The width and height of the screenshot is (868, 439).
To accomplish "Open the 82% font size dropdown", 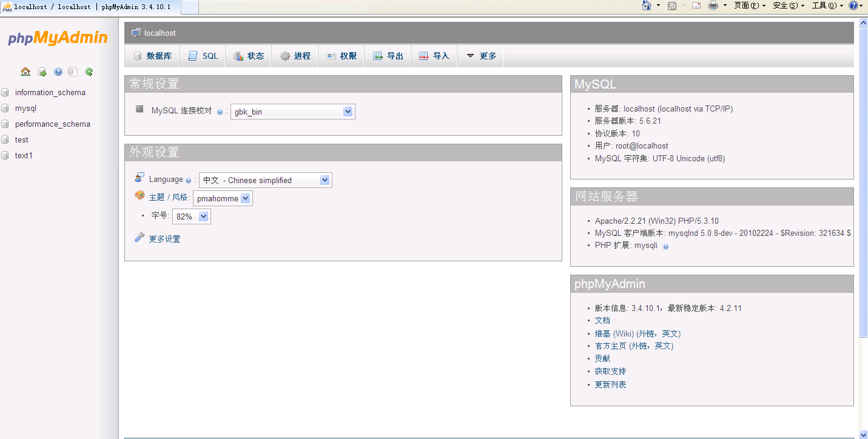I will 192,216.
